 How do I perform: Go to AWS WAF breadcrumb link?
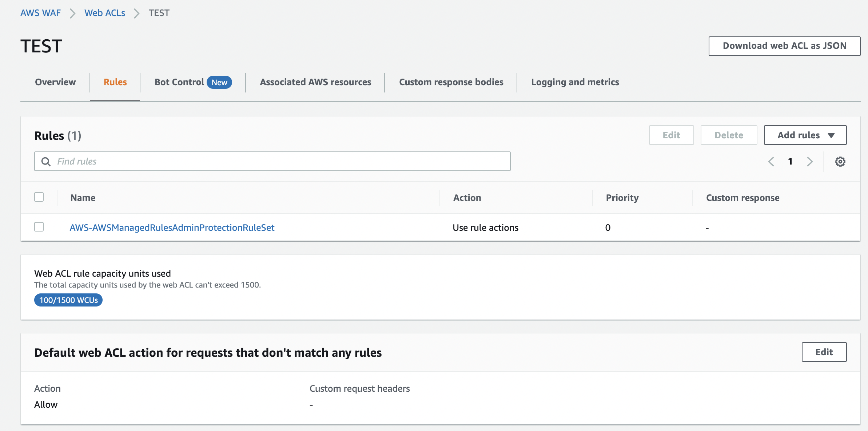[x=40, y=13]
